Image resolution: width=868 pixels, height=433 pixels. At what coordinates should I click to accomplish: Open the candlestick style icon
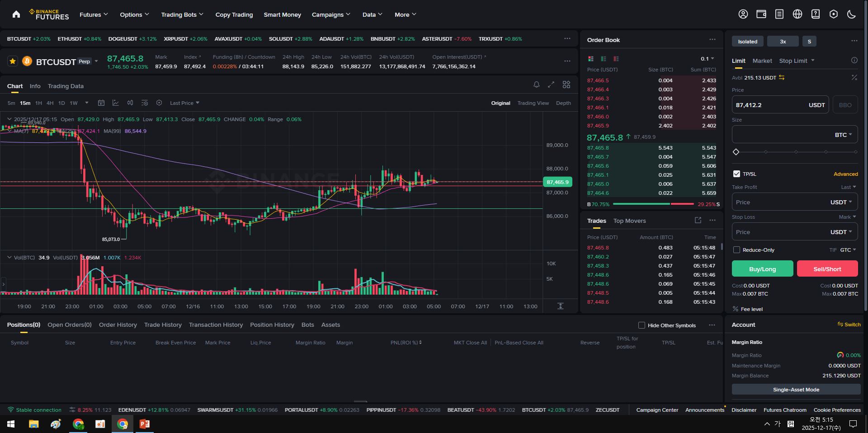[x=130, y=103]
